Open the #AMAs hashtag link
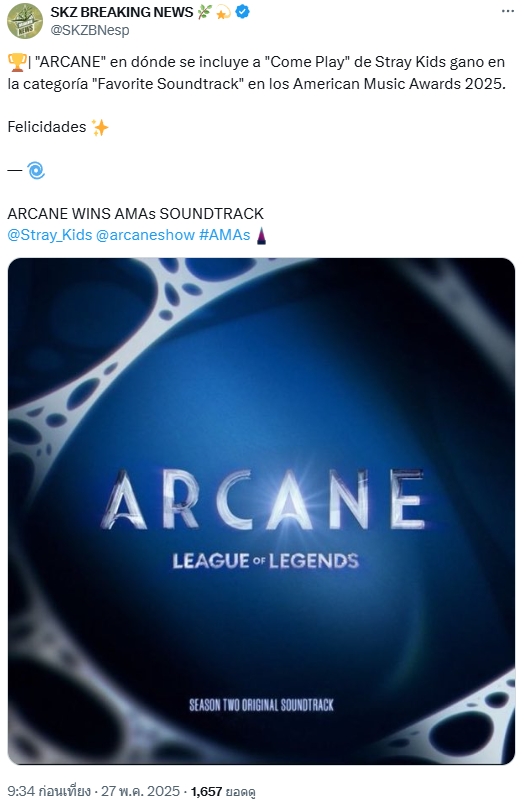 click(x=224, y=235)
